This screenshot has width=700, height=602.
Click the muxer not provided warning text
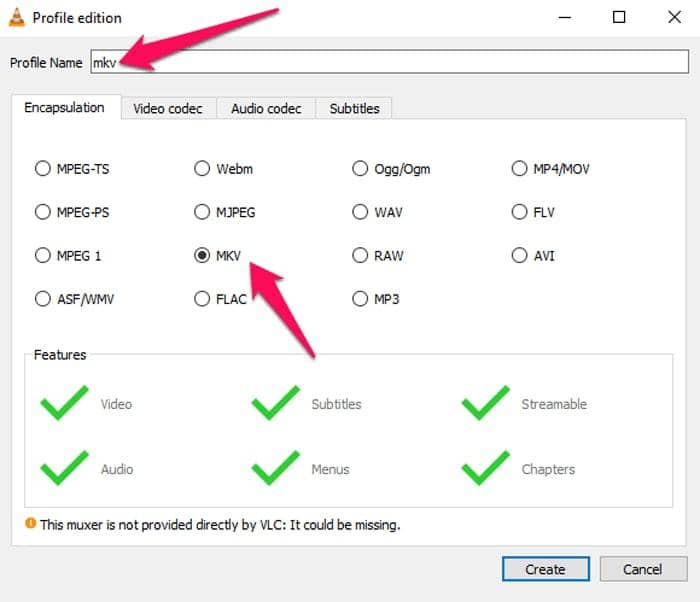220,524
